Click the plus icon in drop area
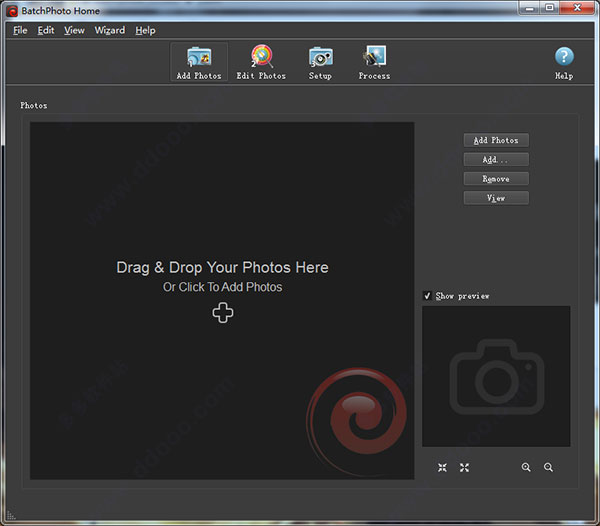The image size is (600, 526). tap(223, 313)
